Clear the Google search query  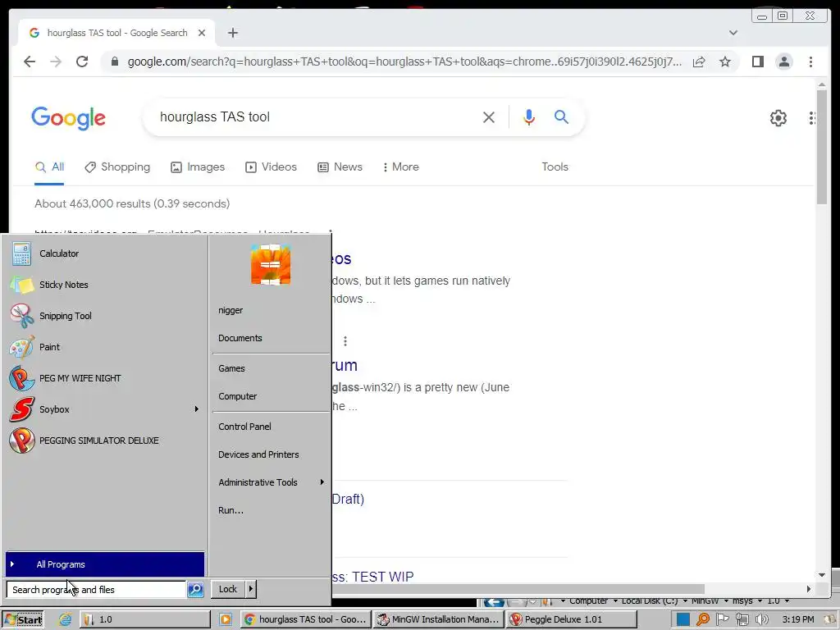coord(489,116)
